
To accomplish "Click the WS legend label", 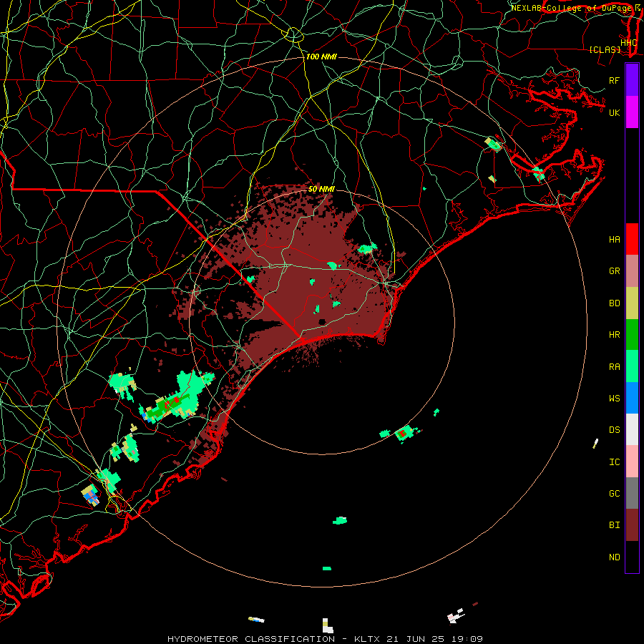I will pos(615,399).
